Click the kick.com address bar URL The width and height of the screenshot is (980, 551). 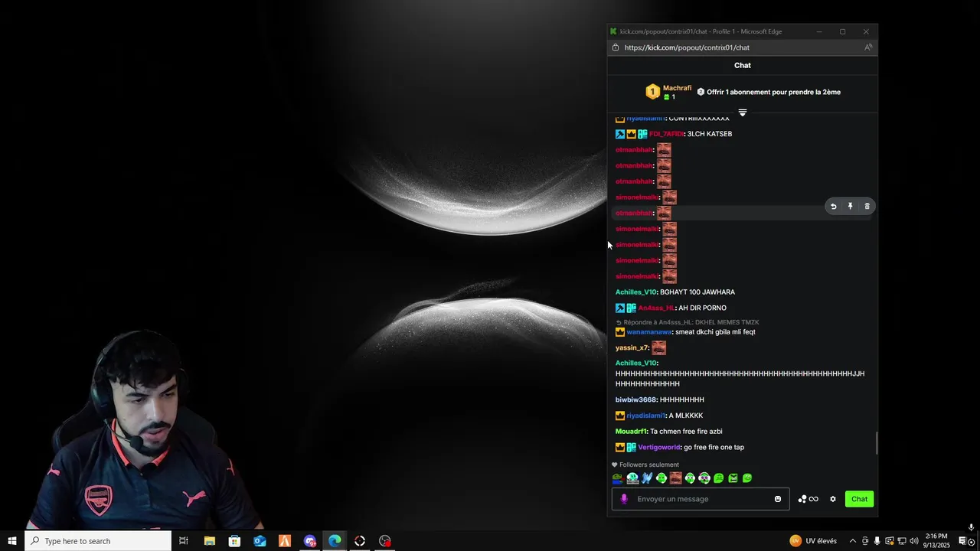click(x=687, y=47)
